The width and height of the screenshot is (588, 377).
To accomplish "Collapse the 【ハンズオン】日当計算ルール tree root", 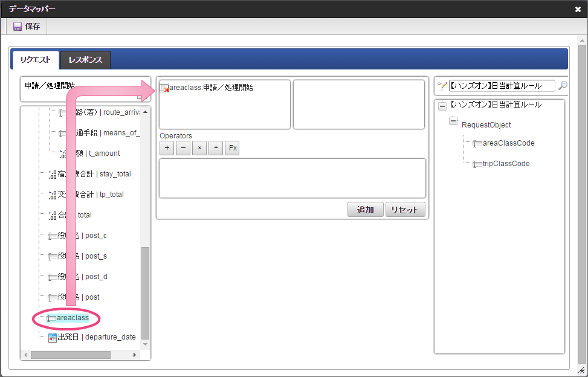I will [442, 106].
